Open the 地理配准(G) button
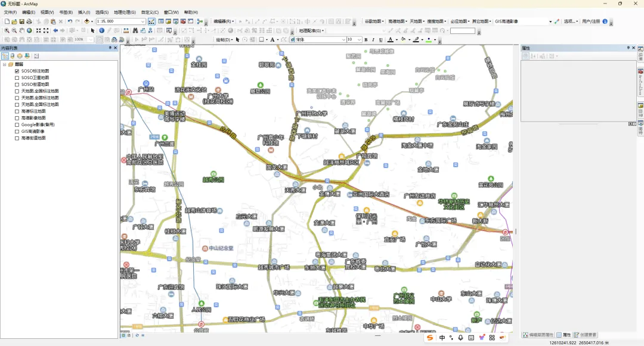 [311, 31]
